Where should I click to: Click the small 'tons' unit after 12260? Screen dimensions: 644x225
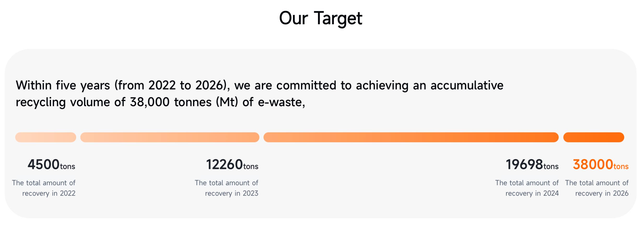[x=251, y=166]
